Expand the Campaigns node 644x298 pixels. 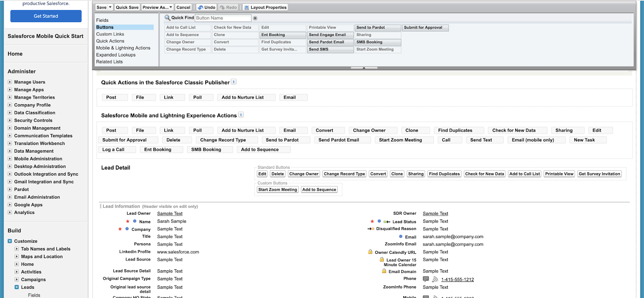point(17,279)
